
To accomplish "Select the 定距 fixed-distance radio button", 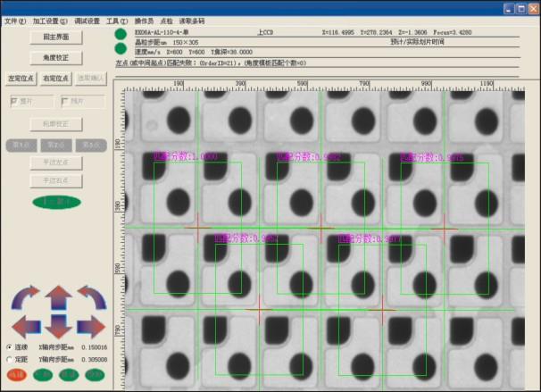I will [x=10, y=359].
